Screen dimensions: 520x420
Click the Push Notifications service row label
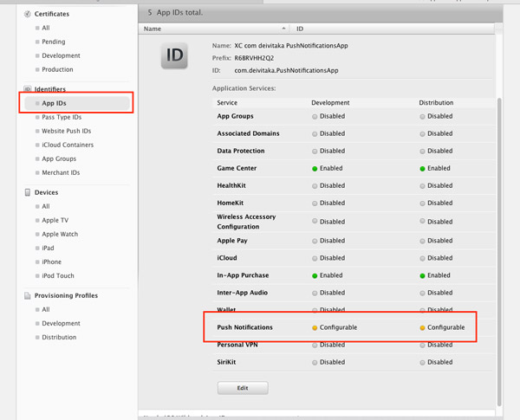coord(244,327)
